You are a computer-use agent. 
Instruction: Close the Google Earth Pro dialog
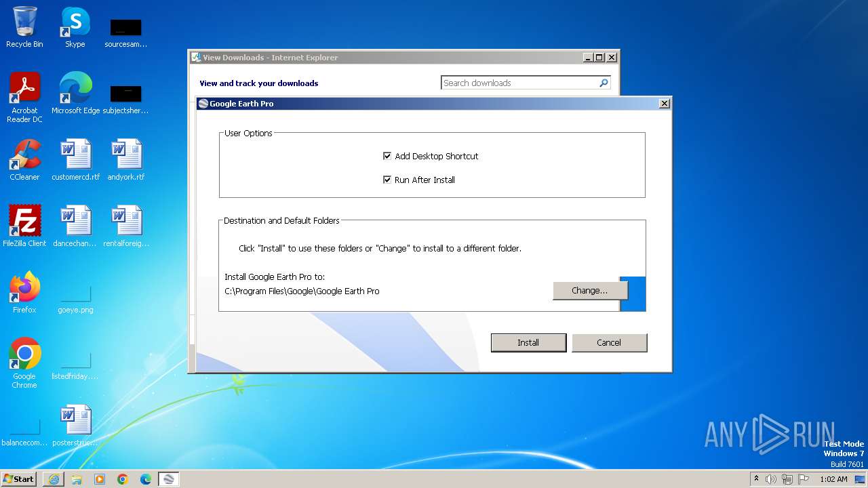click(665, 104)
